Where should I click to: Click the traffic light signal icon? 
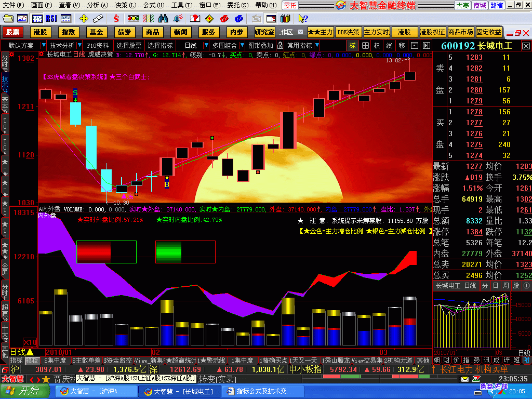pos(134,18)
